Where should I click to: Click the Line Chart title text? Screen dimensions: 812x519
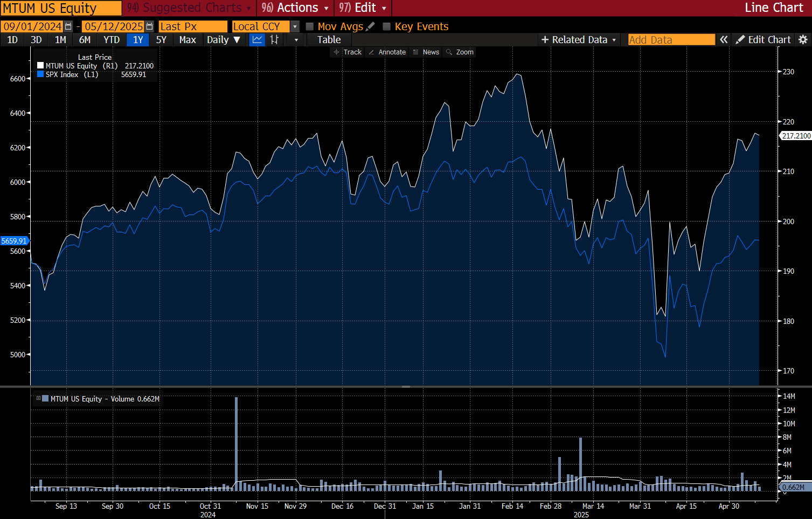click(x=774, y=8)
